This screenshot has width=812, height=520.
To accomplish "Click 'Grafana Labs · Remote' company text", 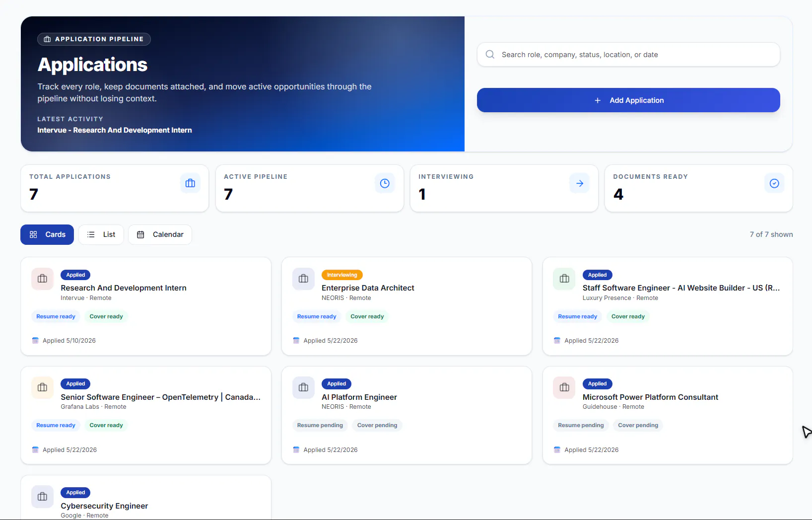I will click(x=93, y=407).
